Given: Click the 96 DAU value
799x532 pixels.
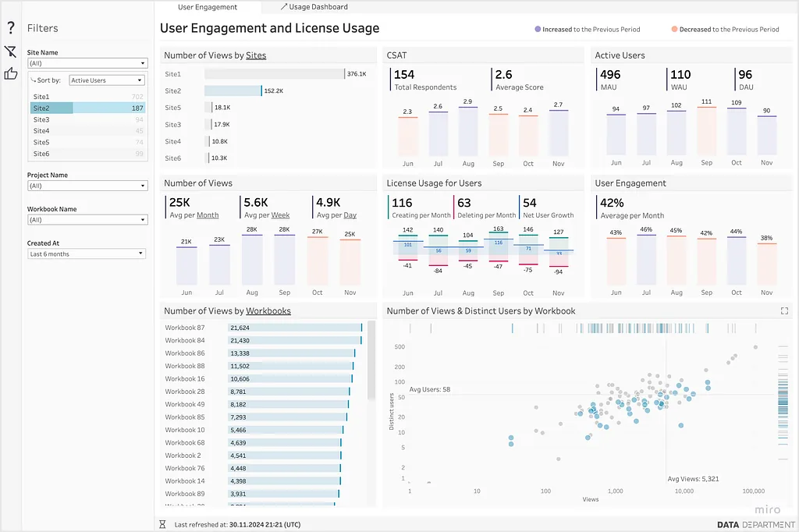Looking at the screenshot, I should [x=745, y=74].
